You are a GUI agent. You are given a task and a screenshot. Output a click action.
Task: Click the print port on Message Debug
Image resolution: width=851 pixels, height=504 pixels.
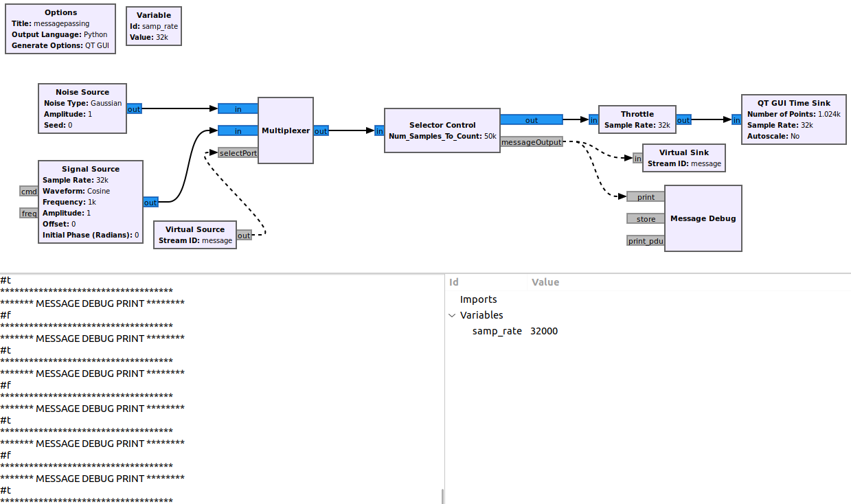[646, 197]
